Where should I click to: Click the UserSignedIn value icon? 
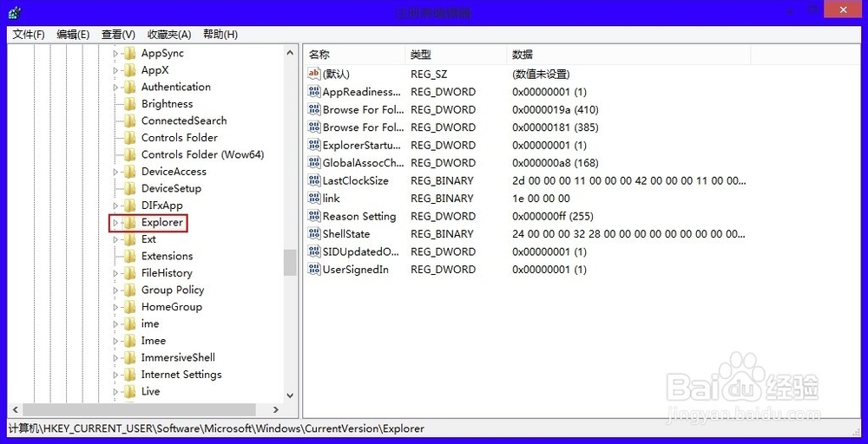314,270
